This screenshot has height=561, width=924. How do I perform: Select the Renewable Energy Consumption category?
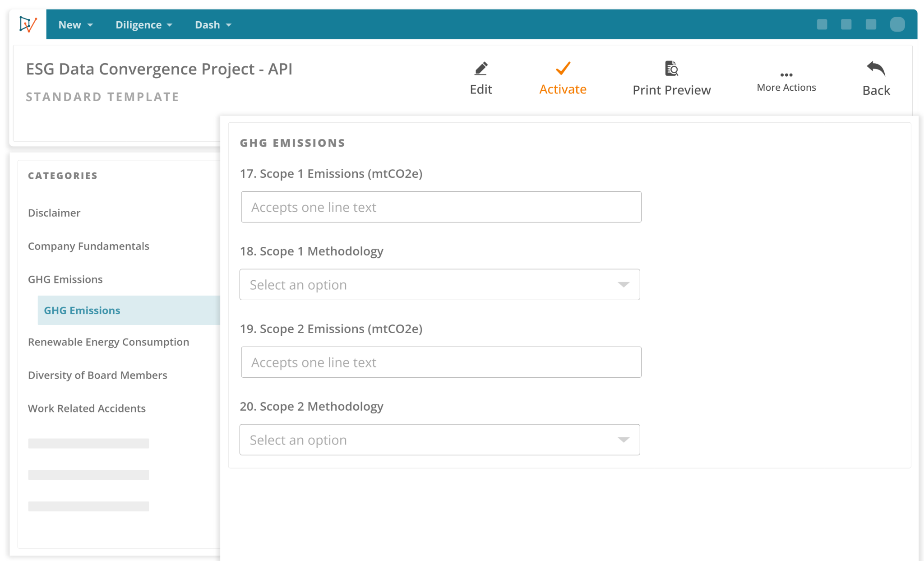pyautogui.click(x=109, y=342)
